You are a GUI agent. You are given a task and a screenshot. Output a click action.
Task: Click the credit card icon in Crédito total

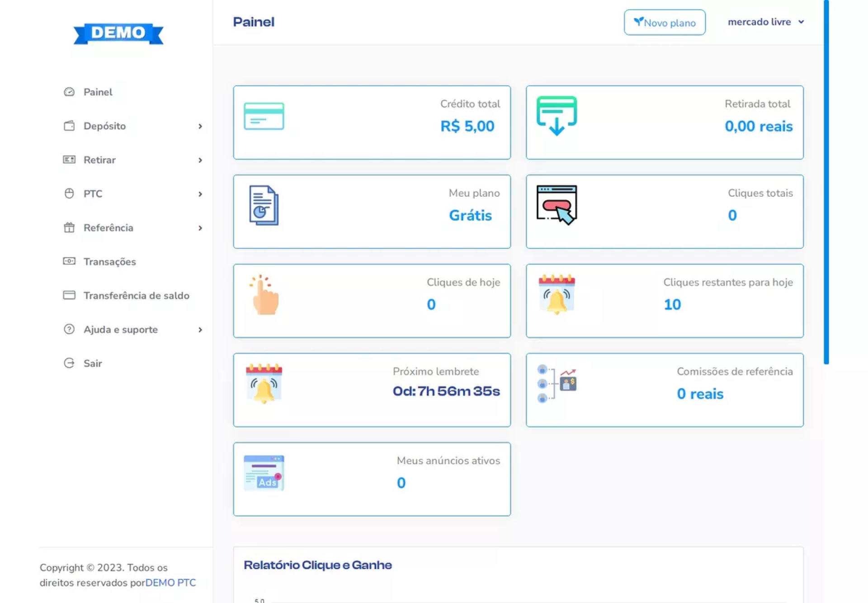pyautogui.click(x=264, y=116)
